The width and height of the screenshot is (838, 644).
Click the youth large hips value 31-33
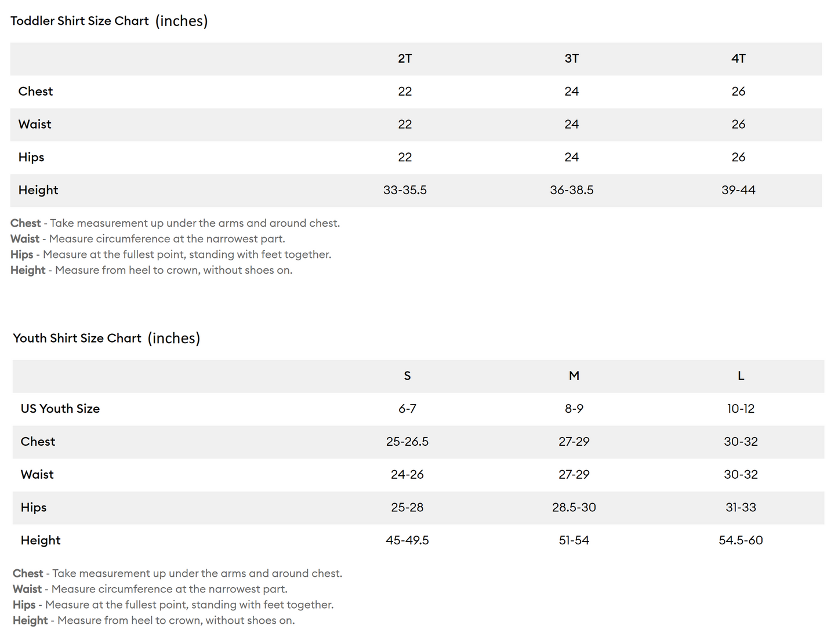pyautogui.click(x=741, y=507)
